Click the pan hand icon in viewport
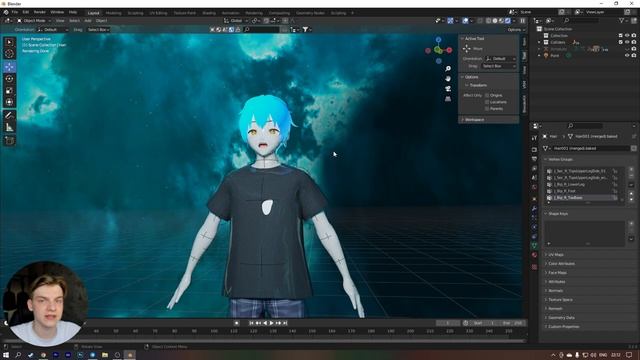Image resolution: width=640 pixels, height=360 pixels. (x=448, y=78)
